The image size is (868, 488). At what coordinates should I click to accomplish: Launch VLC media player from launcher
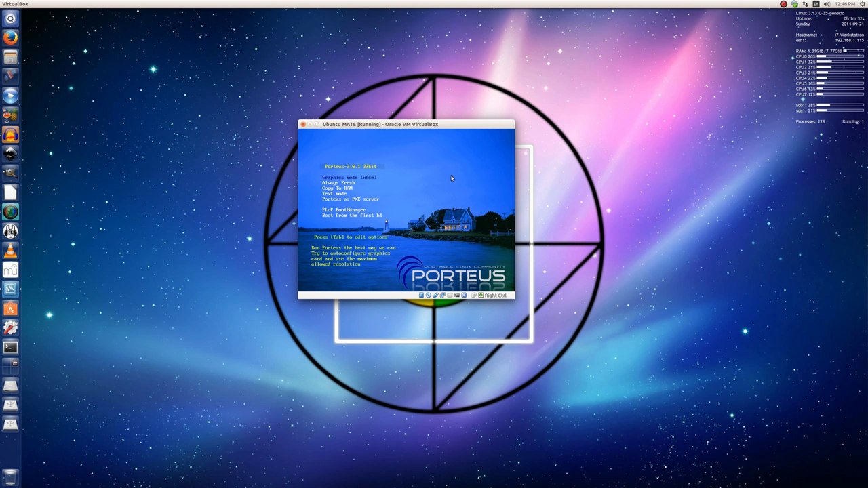[10, 250]
